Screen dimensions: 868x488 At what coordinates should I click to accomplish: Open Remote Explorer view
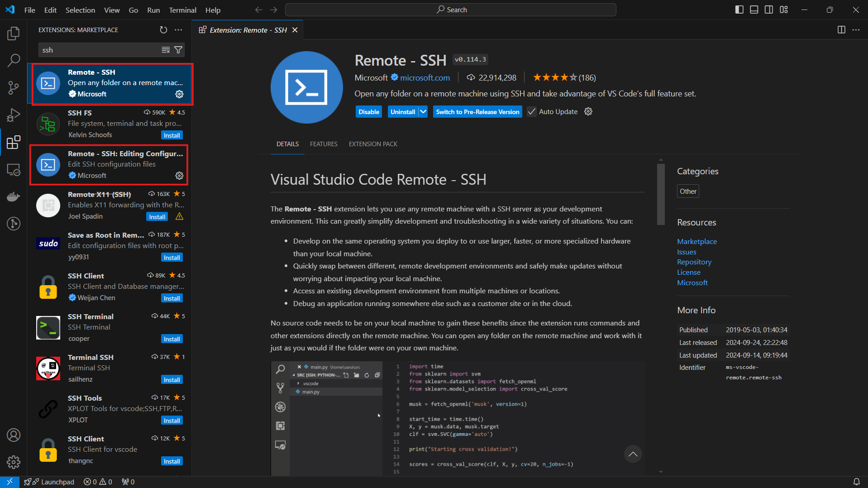tap(14, 169)
